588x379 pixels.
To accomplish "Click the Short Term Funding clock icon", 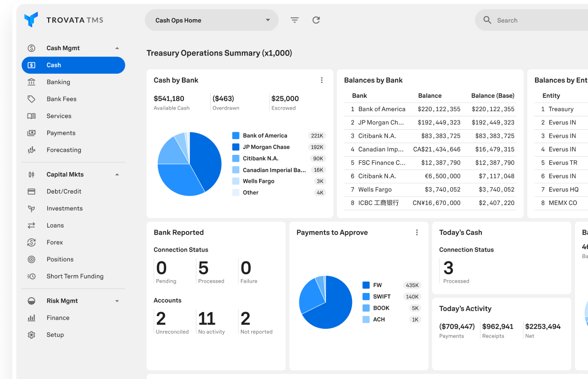I will tap(31, 276).
